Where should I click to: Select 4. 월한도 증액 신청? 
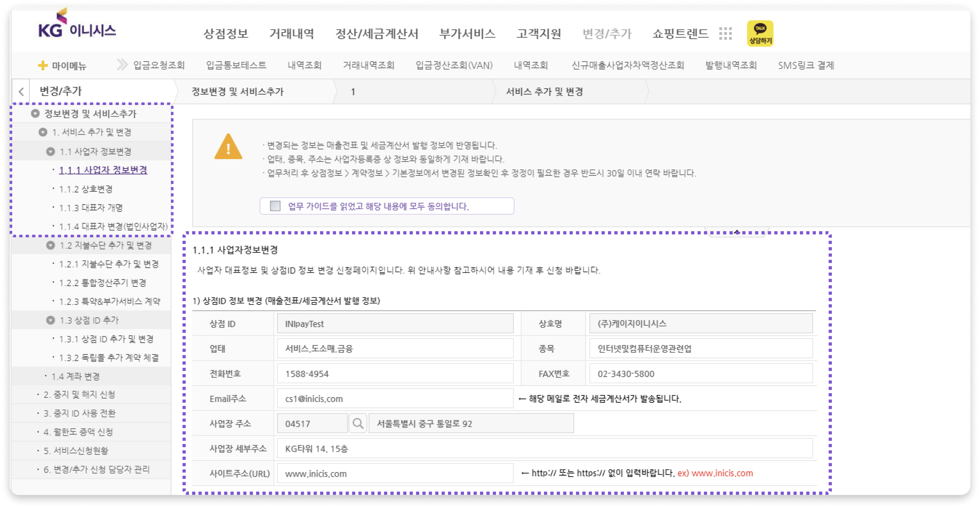coord(78,432)
